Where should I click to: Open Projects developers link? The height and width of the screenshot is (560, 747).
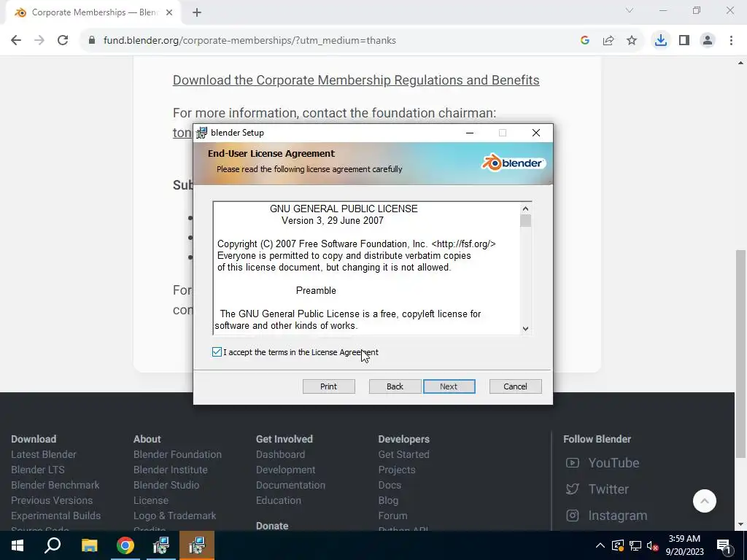click(397, 470)
